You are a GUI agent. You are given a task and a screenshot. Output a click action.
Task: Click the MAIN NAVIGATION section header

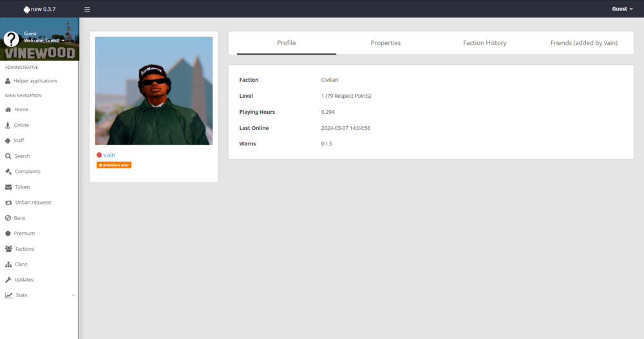(23, 96)
